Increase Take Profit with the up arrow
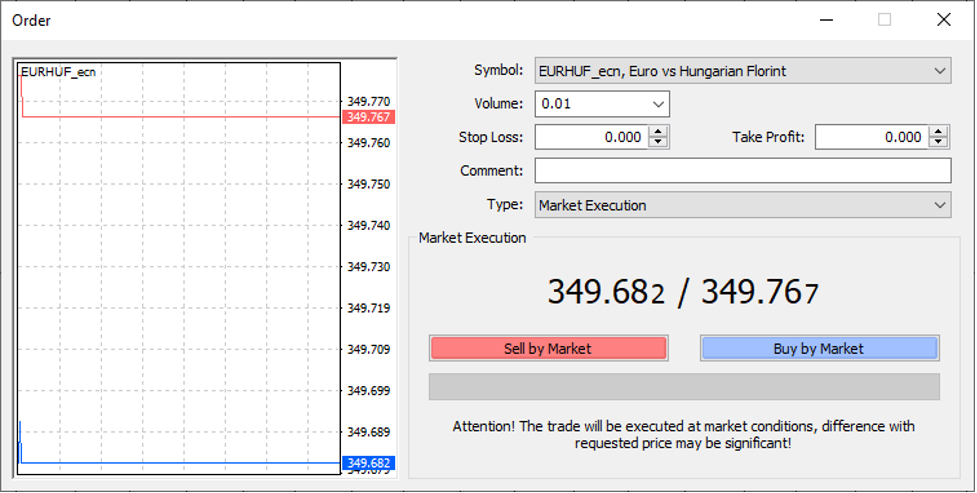This screenshot has width=977, height=493. pos(939,132)
